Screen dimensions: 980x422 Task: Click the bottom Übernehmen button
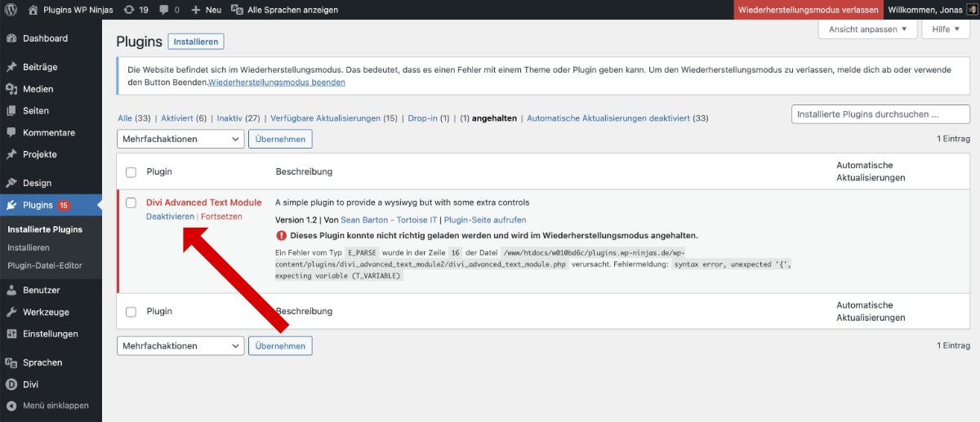click(280, 346)
